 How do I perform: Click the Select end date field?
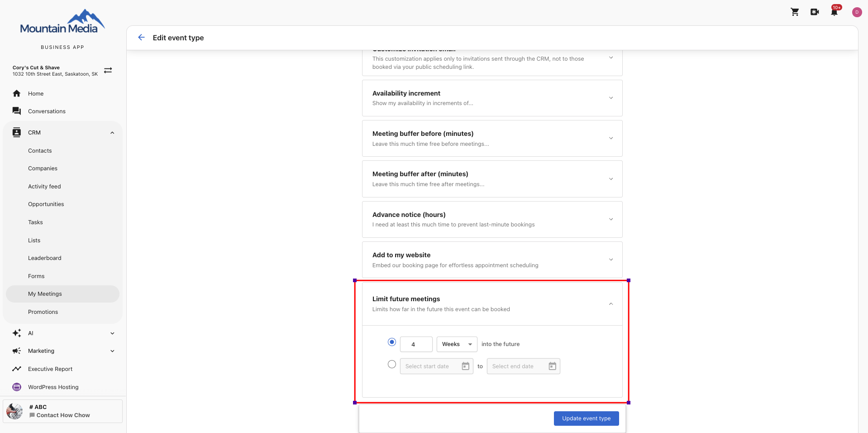point(523,366)
